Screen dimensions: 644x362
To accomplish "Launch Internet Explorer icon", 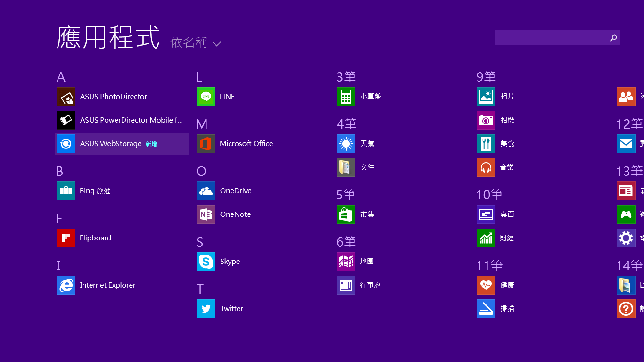I will (x=66, y=285).
